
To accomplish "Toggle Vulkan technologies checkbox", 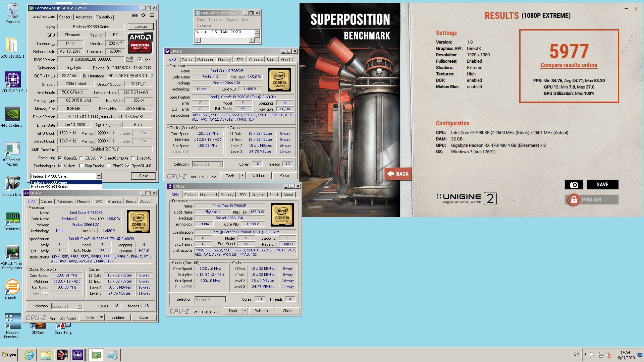I will pos(60,166).
